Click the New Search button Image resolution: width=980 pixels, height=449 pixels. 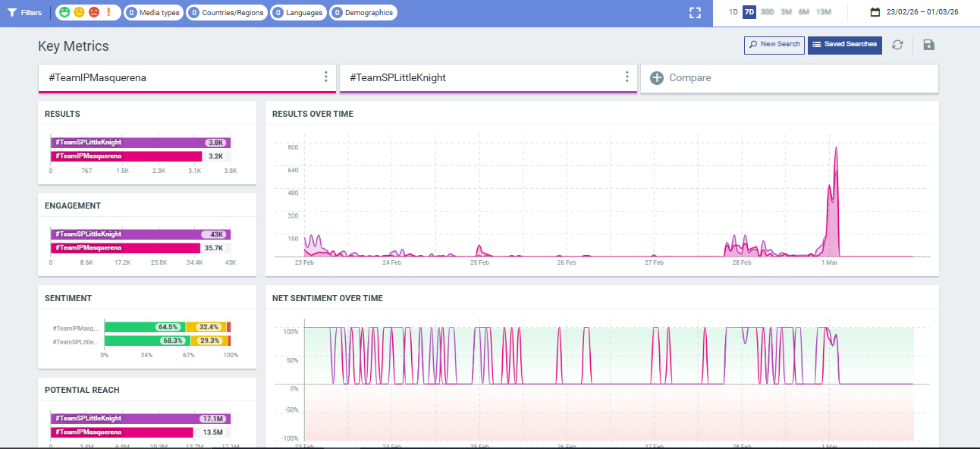[x=774, y=45]
